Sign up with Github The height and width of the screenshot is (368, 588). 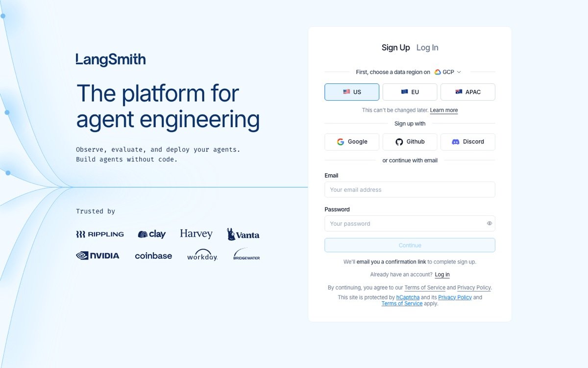[x=410, y=142]
